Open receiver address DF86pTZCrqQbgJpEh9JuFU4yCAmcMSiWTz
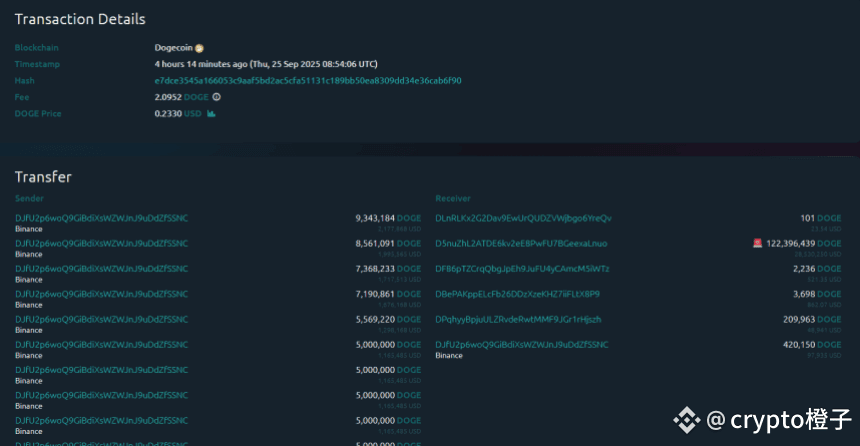Screen dimensions: 860x446 click(522, 269)
